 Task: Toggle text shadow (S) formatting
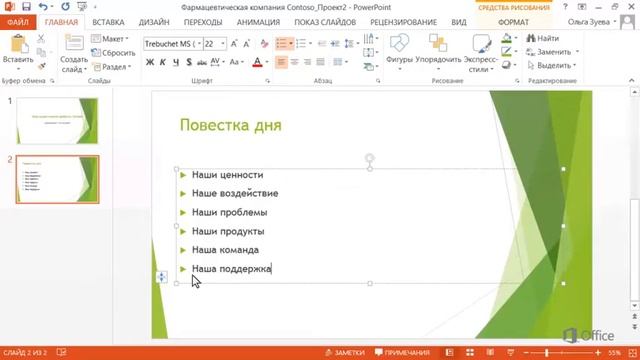pos(189,62)
